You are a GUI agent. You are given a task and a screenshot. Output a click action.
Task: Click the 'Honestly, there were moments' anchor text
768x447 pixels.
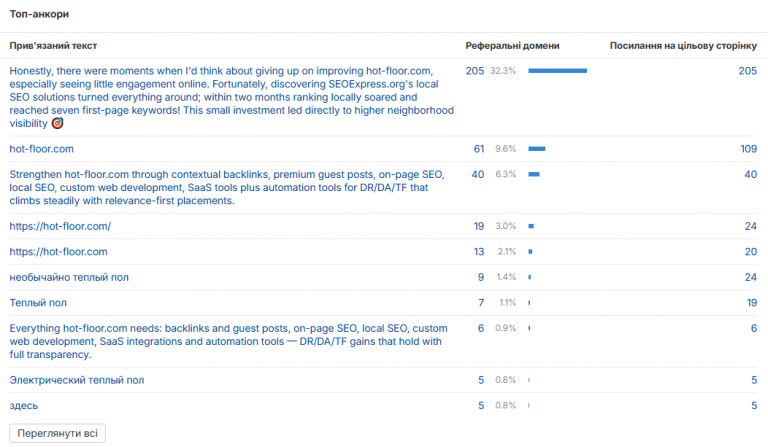pos(232,97)
